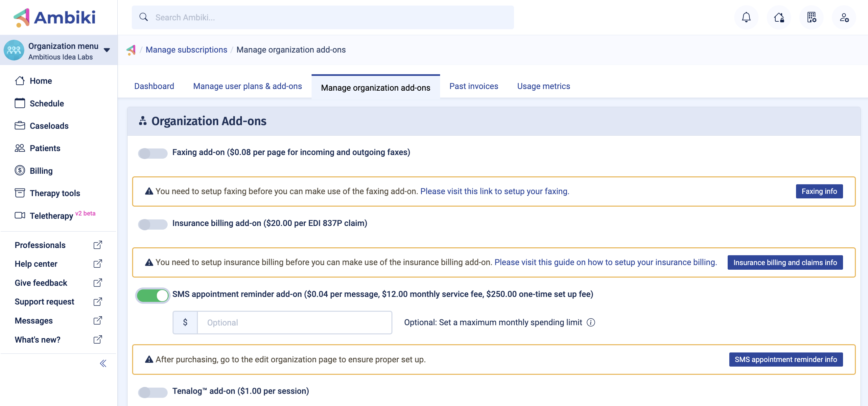868x406 pixels.
Task: Enable the Faxing add-on toggle
Action: pyautogui.click(x=152, y=153)
